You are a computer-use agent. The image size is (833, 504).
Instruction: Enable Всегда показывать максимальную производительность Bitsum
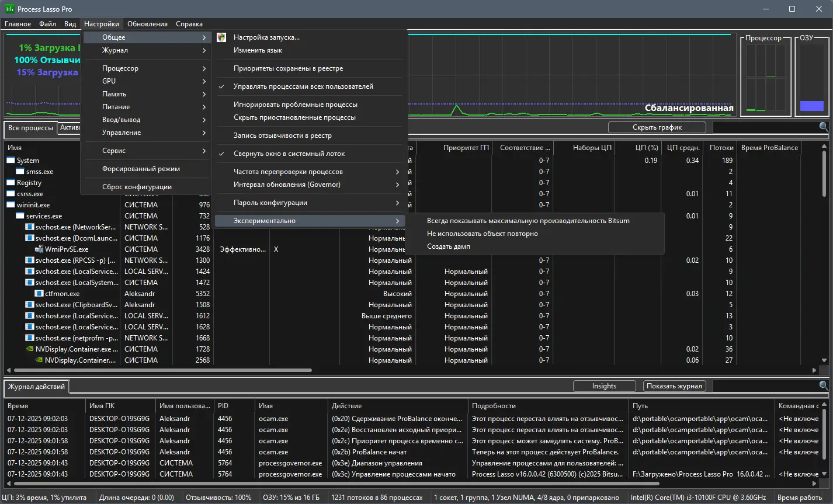point(528,221)
